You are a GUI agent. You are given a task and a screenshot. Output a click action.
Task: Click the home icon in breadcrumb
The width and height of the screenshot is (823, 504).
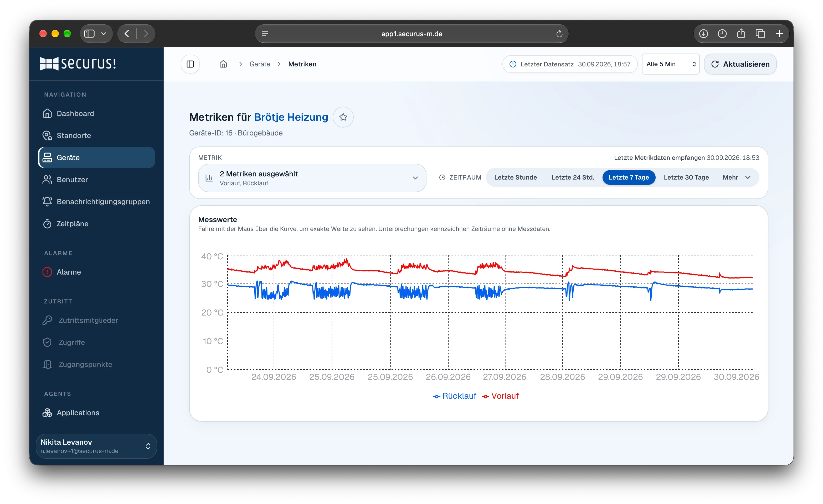pos(223,64)
